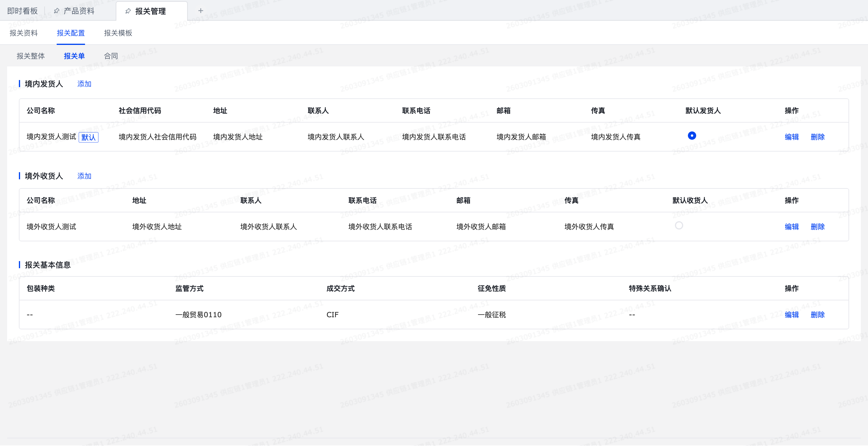Image resolution: width=868 pixels, height=446 pixels.
Task: Open 报关资料 sub-tab
Action: (x=24, y=33)
